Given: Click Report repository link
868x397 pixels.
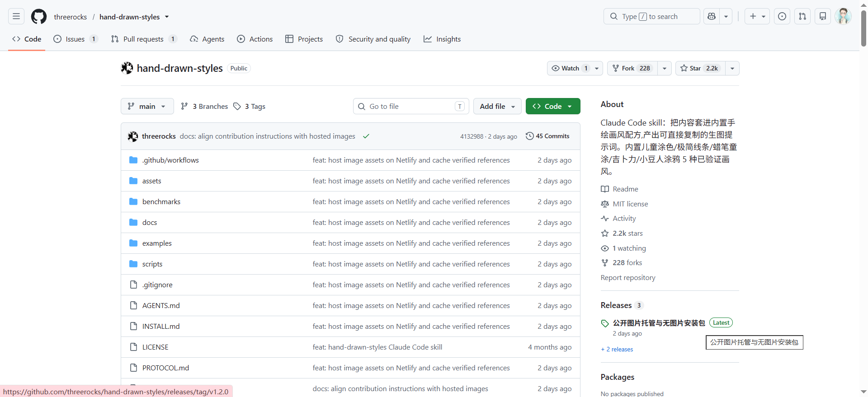Looking at the screenshot, I should coord(628,277).
